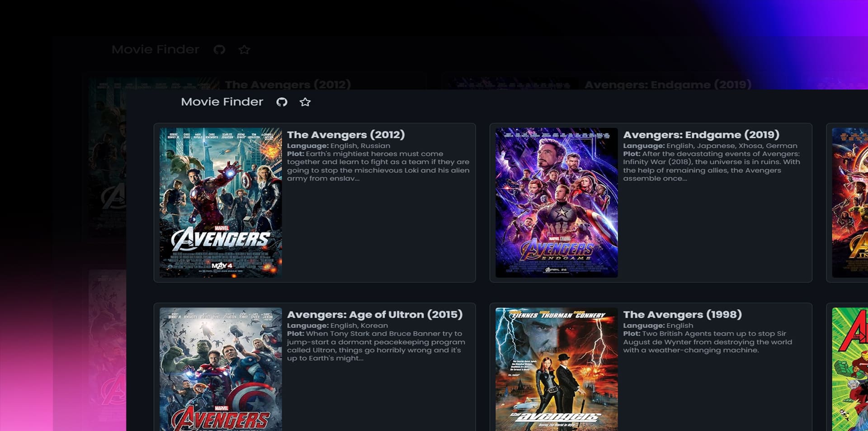Select The Avengers 1998 poster

[557, 369]
